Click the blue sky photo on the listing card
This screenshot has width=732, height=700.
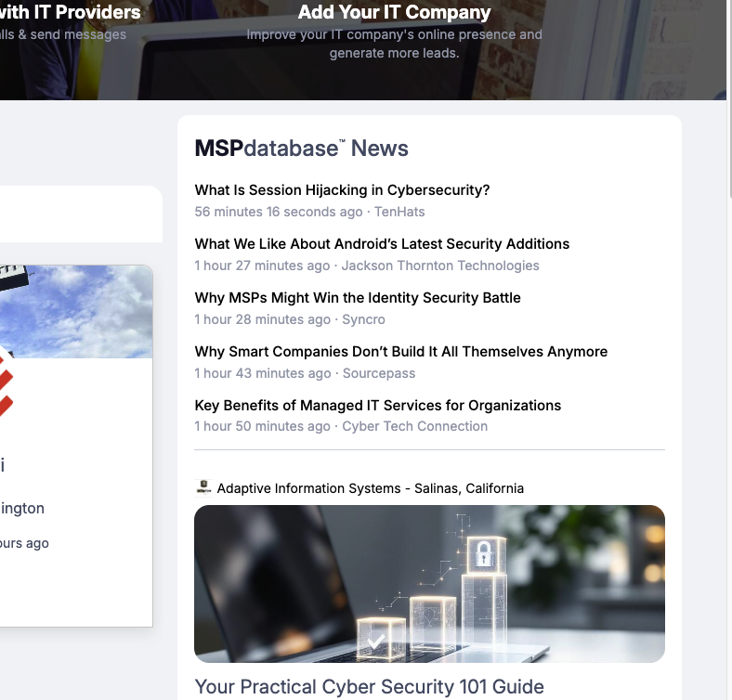pyautogui.click(x=76, y=312)
